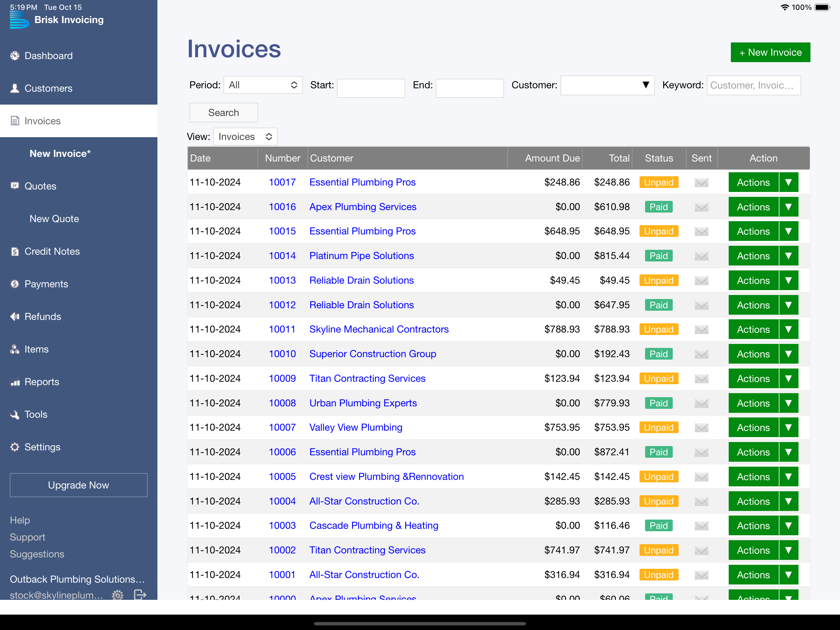Click sent envelope icon for invoice 10012
840x630 pixels.
701,305
